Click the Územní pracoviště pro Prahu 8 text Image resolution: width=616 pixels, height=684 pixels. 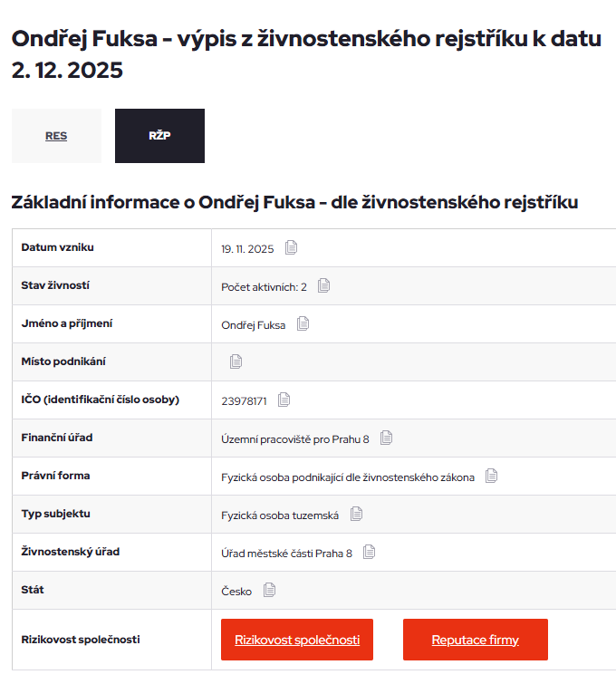[x=295, y=438]
